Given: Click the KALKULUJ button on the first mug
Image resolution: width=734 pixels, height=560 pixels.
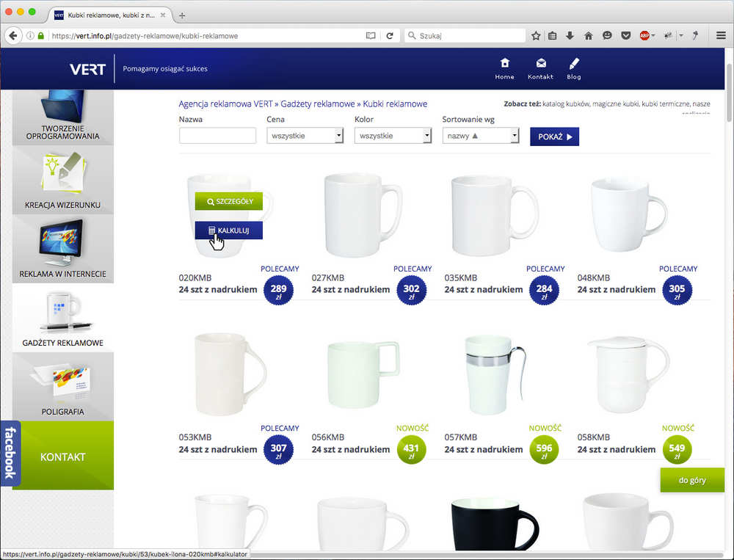Looking at the screenshot, I should pyautogui.click(x=228, y=230).
